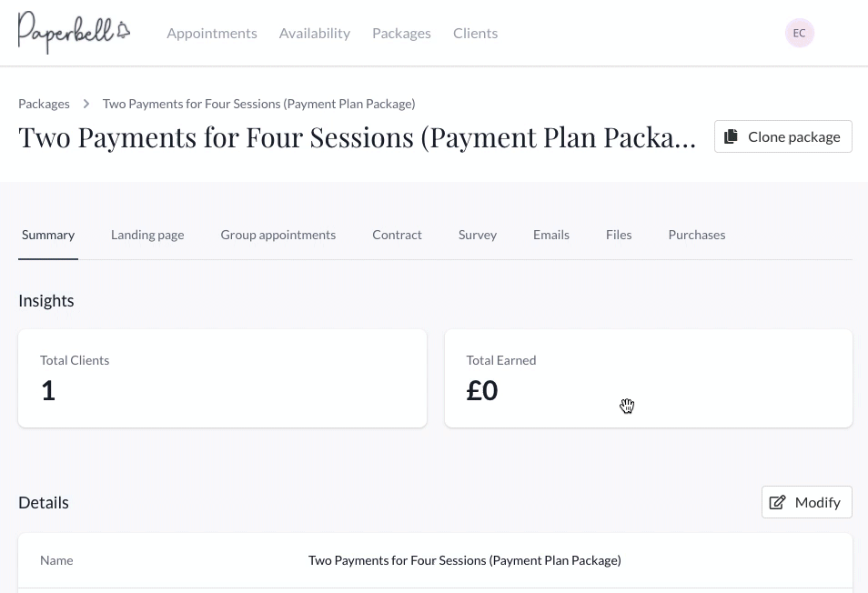The image size is (868, 593).
Task: Open the EC user avatar menu
Action: (x=800, y=33)
